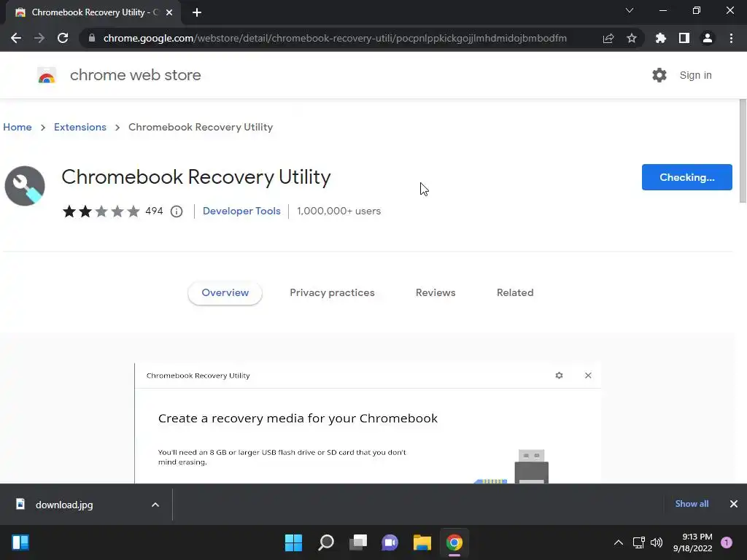Click the star rating display
The width and height of the screenshot is (747, 560).
[101, 211]
